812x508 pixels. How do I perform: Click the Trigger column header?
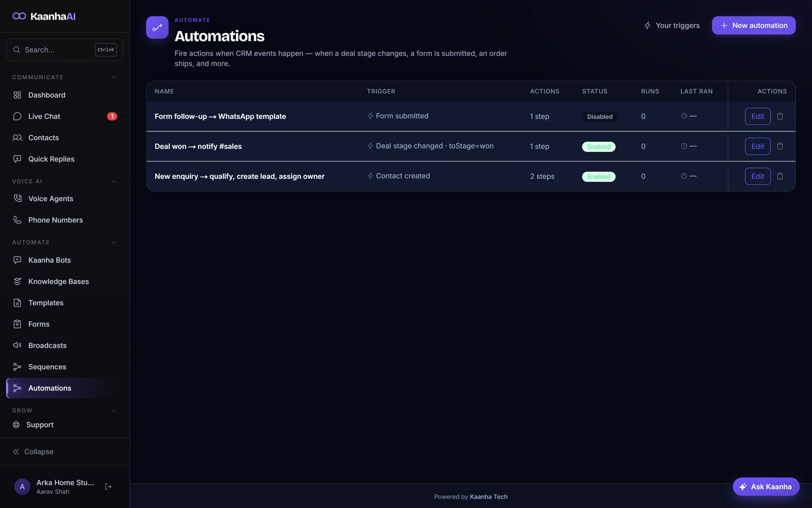[381, 91]
